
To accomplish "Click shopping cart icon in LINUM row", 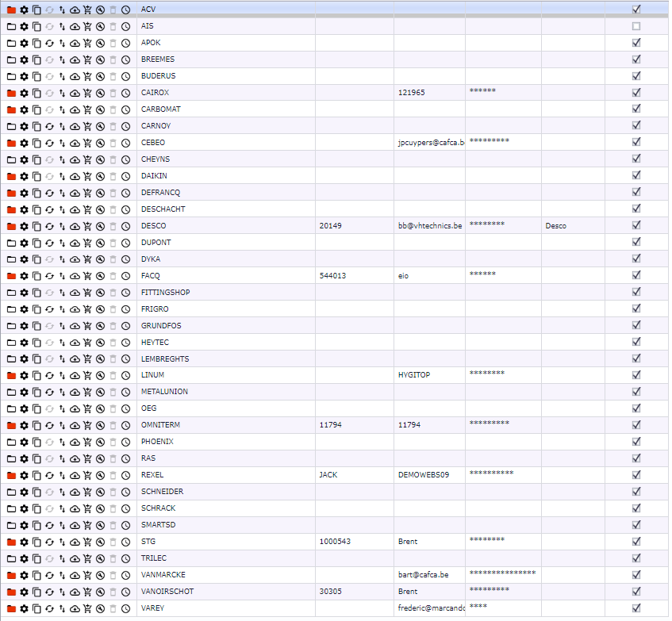I will [87, 376].
